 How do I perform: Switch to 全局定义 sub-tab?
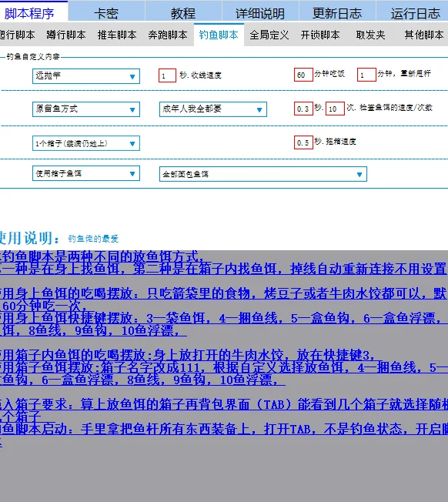point(269,35)
